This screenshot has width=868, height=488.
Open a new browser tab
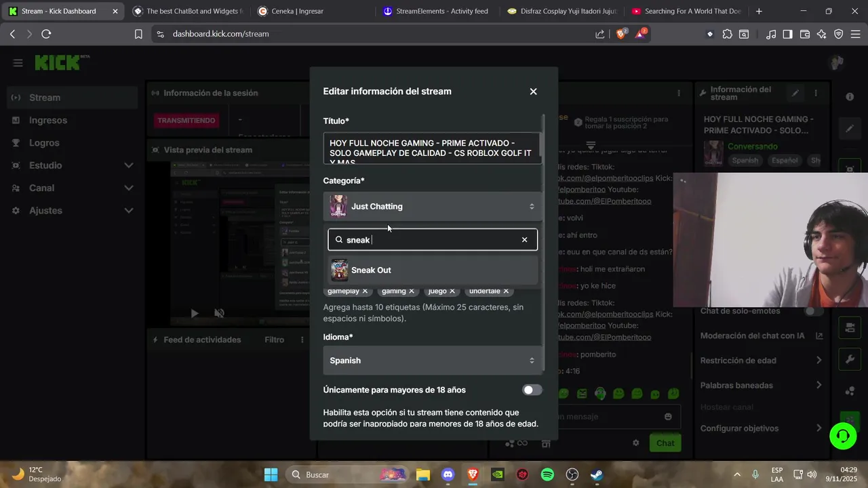point(759,11)
